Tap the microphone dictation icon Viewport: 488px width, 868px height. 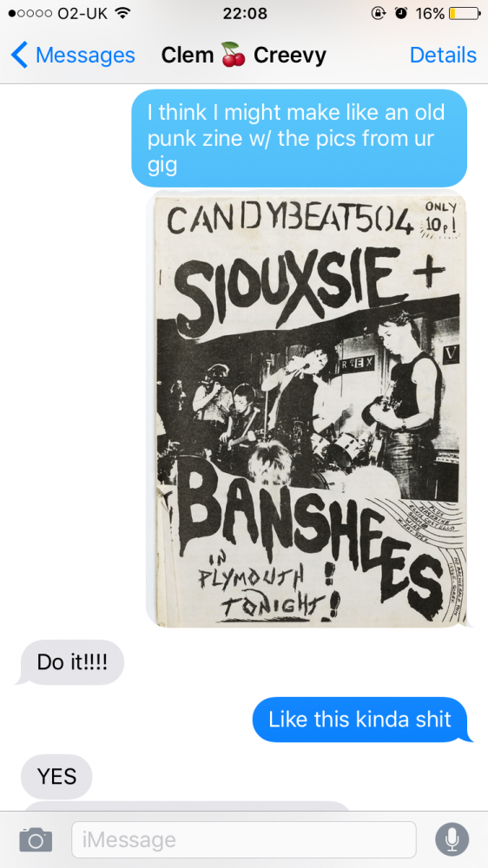click(x=452, y=839)
